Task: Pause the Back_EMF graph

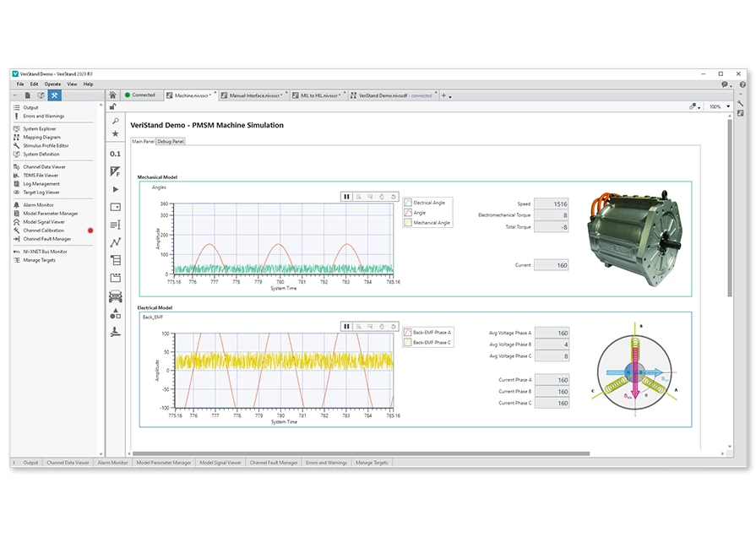Action: (346, 326)
